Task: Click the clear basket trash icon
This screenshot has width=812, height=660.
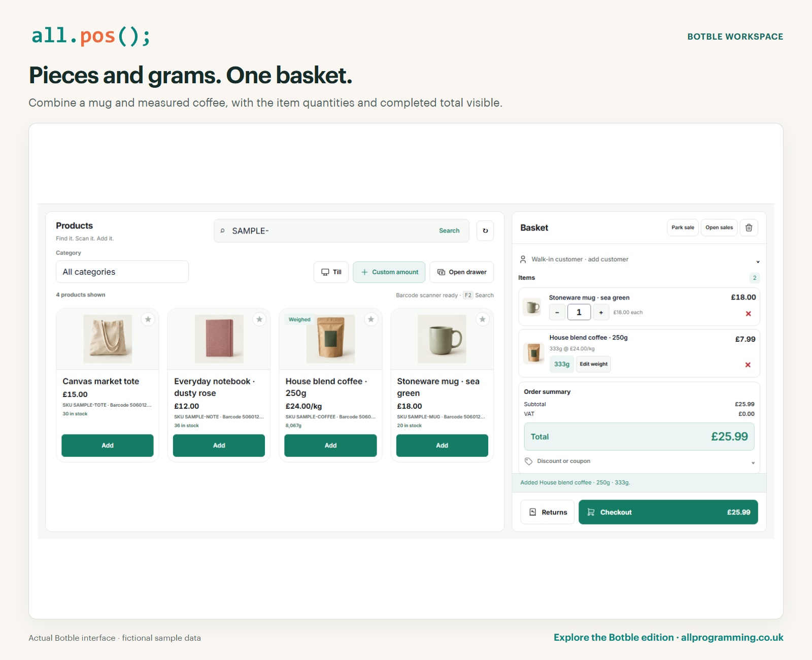Action: (x=749, y=227)
